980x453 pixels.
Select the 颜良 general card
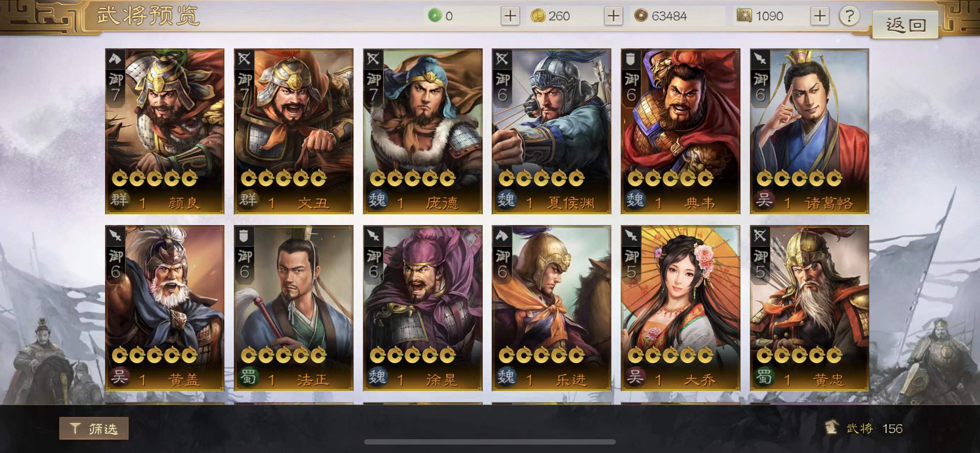coord(165,131)
